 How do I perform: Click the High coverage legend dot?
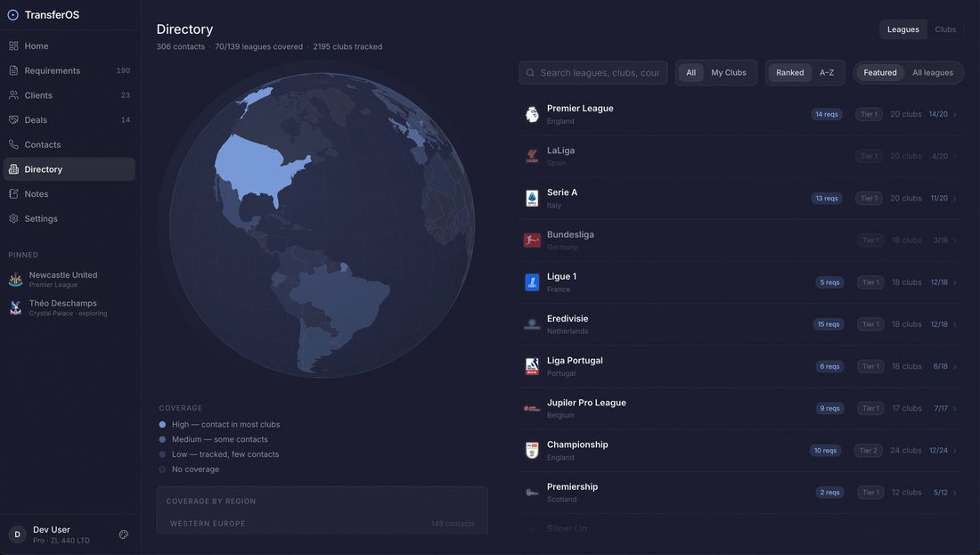coord(162,424)
